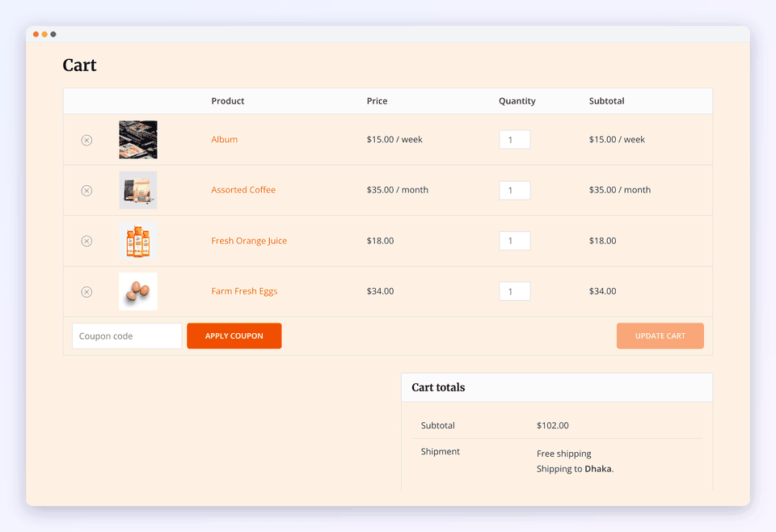Viewport: 776px width, 532px height.
Task: Click the Quantity column header
Action: [517, 101]
